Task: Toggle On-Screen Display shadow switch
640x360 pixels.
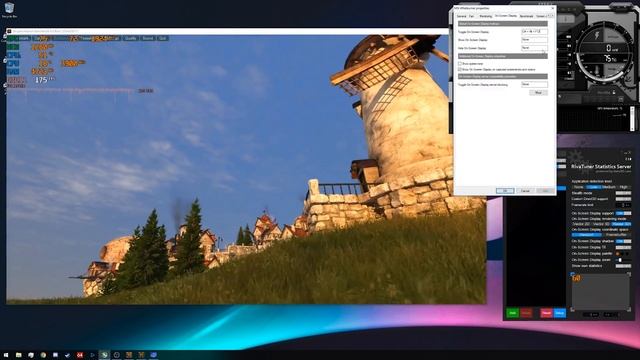Action: [623, 241]
